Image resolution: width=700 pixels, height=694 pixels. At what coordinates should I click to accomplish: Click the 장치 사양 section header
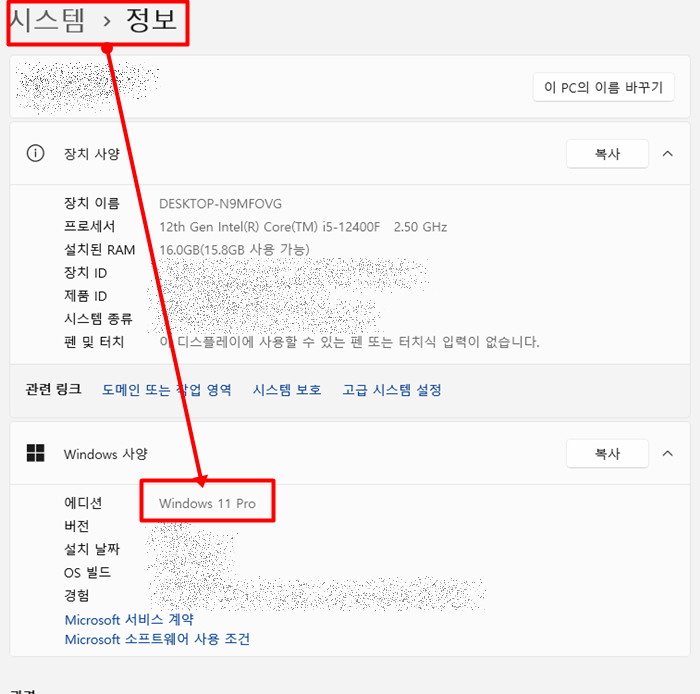click(x=350, y=154)
